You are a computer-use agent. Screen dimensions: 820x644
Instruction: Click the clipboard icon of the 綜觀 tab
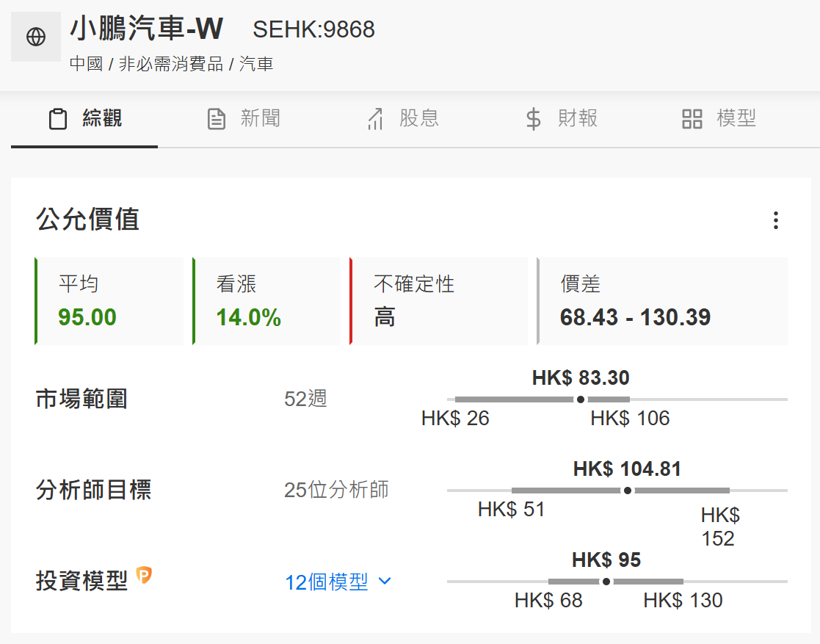click(x=58, y=119)
